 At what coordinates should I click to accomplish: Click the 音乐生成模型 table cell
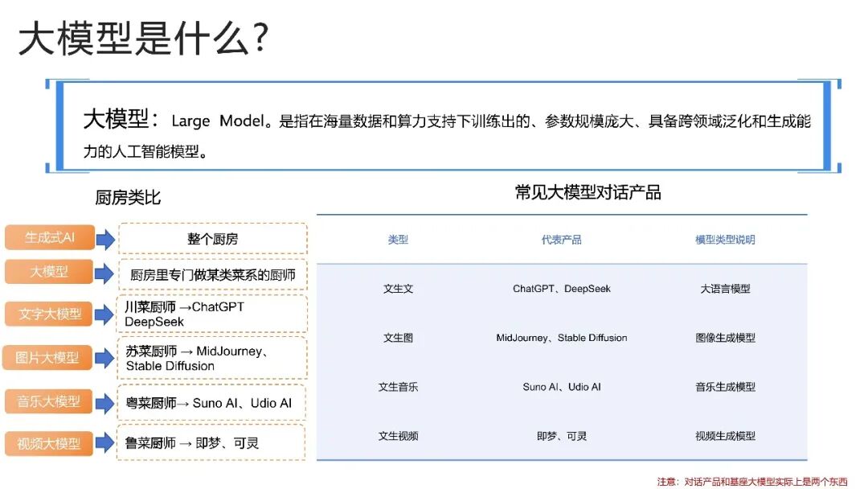(x=725, y=387)
